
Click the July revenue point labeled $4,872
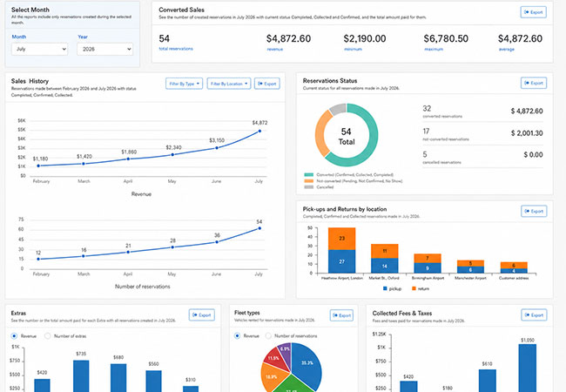(x=259, y=131)
